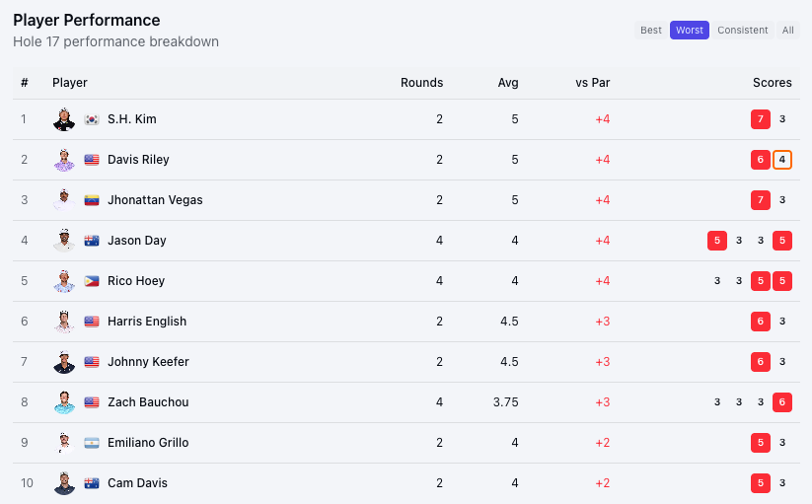Click Zach Bauchou's red score 6 badge
Image resolution: width=812 pixels, height=504 pixels.
point(782,402)
